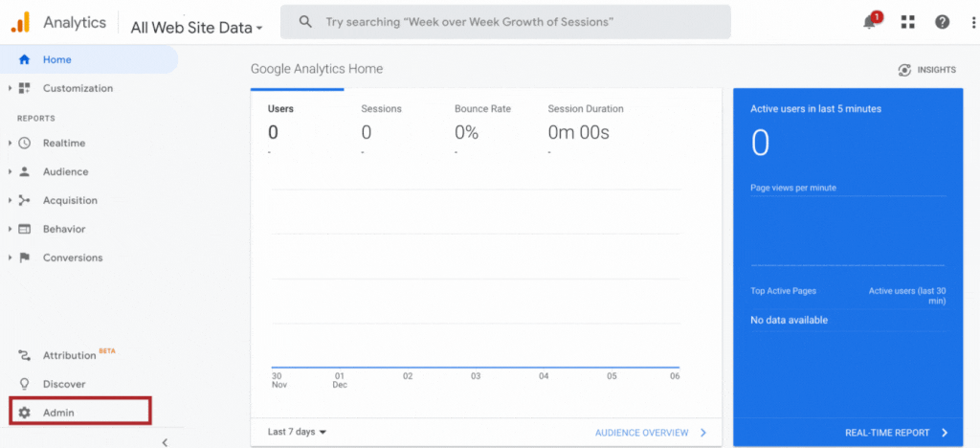This screenshot has height=448, width=980.
Task: Select the Sessions metric tab
Action: [x=381, y=109]
